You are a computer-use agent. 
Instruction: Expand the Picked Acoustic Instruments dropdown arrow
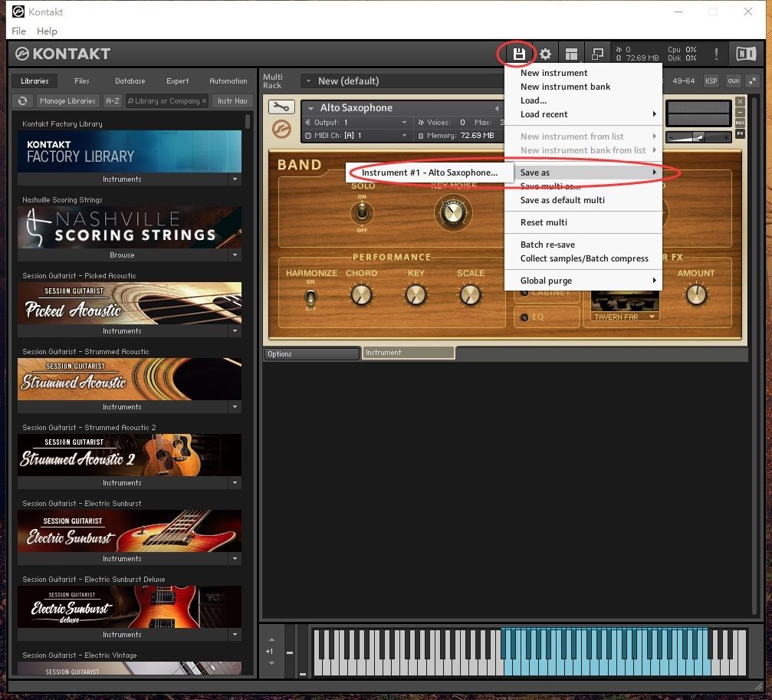pyautogui.click(x=235, y=330)
